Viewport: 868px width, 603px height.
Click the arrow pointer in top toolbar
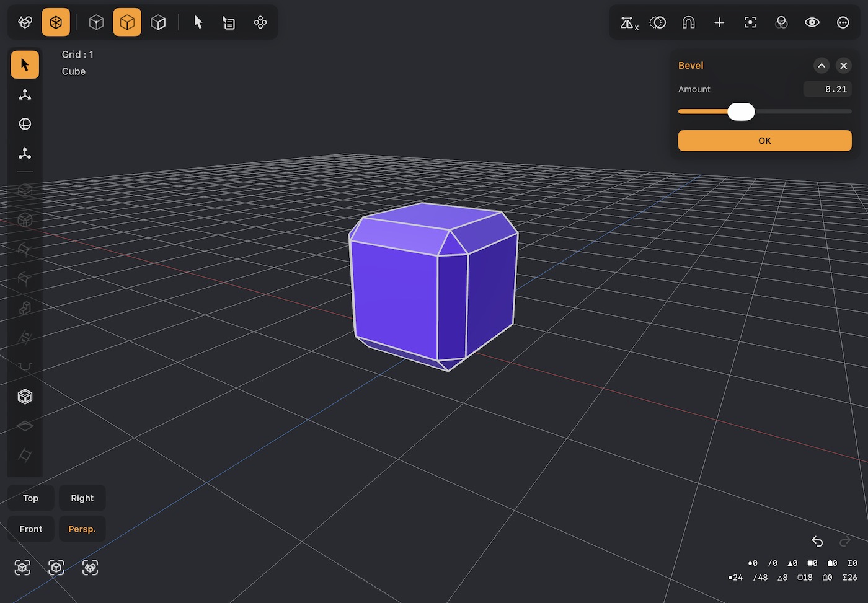[x=198, y=22]
